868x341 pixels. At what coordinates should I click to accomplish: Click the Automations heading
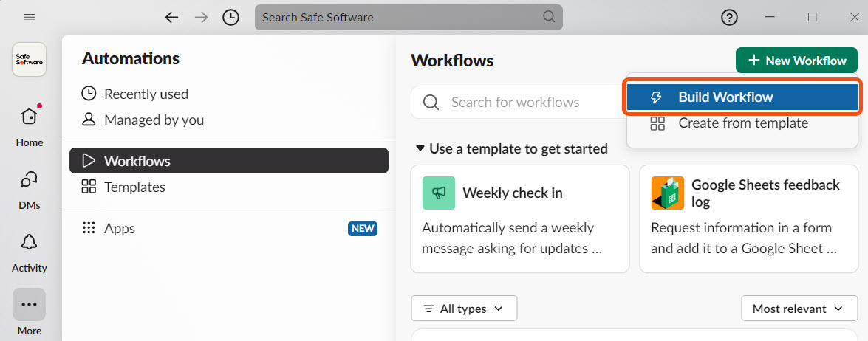(131, 58)
